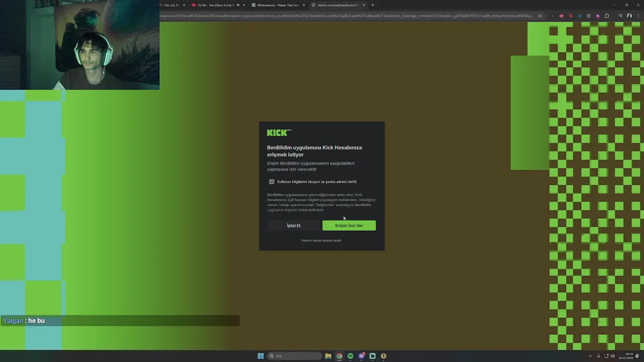This screenshot has height=362, width=644.
Task: Click the browser address bar URL
Action: (x=347, y=16)
